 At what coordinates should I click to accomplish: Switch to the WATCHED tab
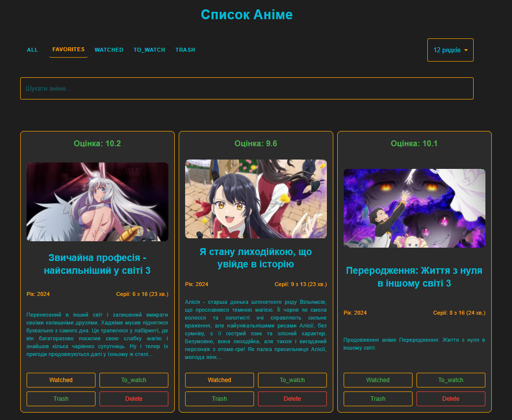(109, 50)
